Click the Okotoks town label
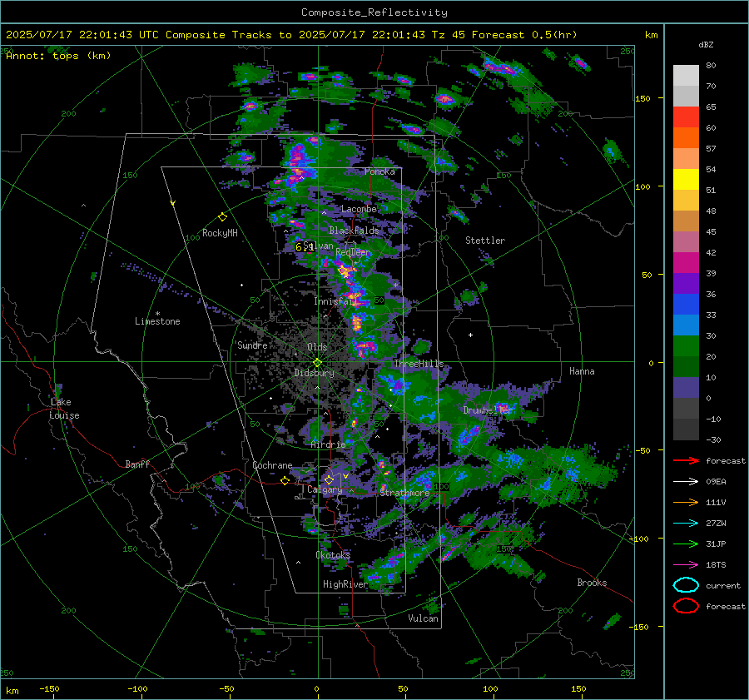 [x=333, y=555]
